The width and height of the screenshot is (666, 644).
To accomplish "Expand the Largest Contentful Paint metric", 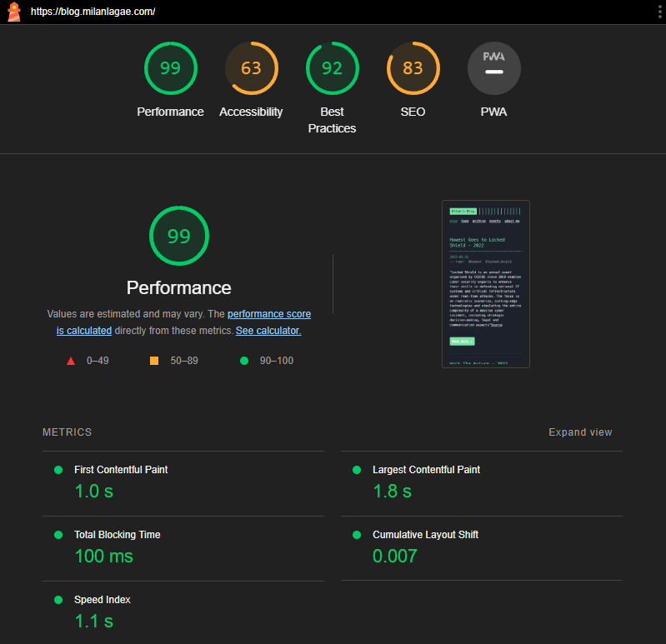I will click(482, 483).
